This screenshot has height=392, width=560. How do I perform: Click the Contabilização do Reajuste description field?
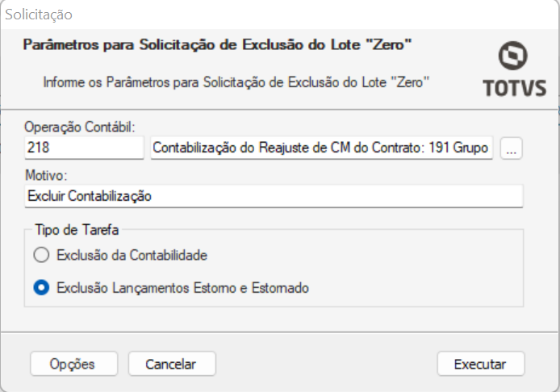(x=322, y=148)
